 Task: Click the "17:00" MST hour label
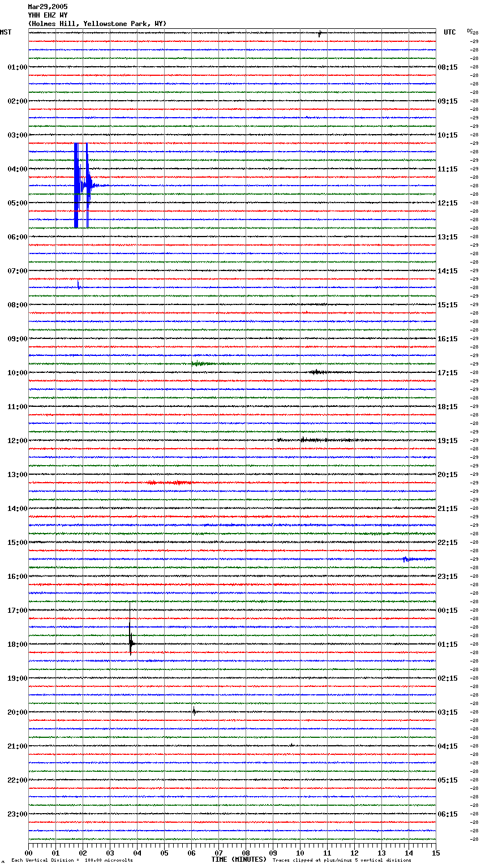[18, 611]
